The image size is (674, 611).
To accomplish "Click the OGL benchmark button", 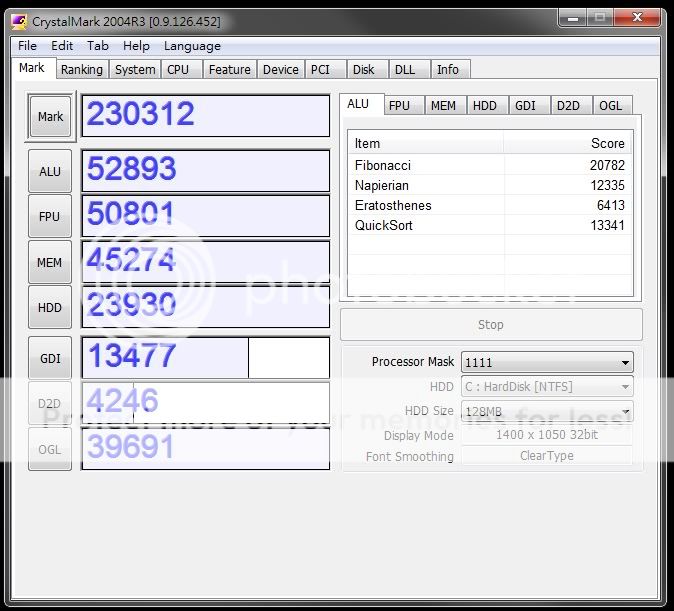I will [50, 449].
